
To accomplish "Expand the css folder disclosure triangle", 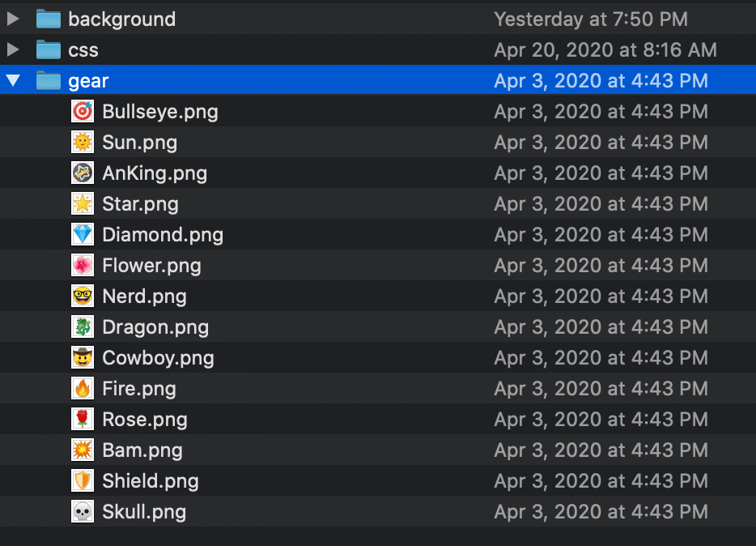I will 13,49.
